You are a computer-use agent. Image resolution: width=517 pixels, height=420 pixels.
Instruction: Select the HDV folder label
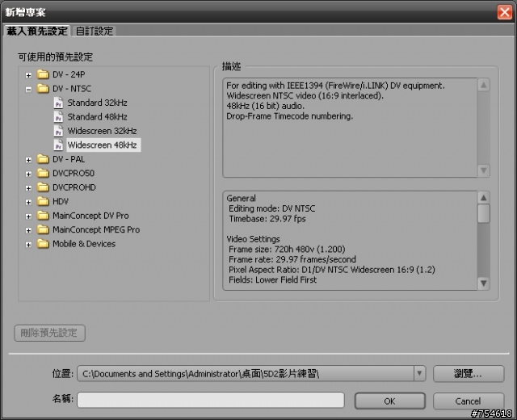pyautogui.click(x=61, y=201)
